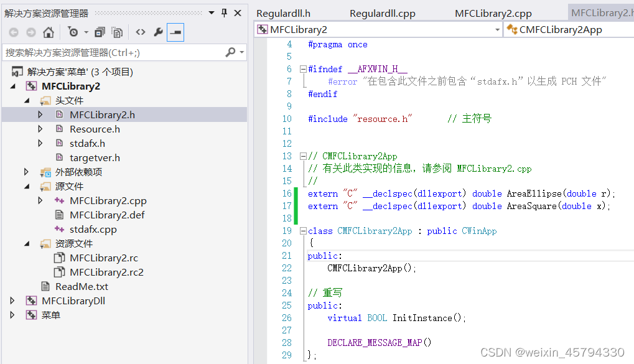Viewport: 634px width, 364px height.
Task: Open the Solution Explorer window position dropdown
Action: [212, 13]
